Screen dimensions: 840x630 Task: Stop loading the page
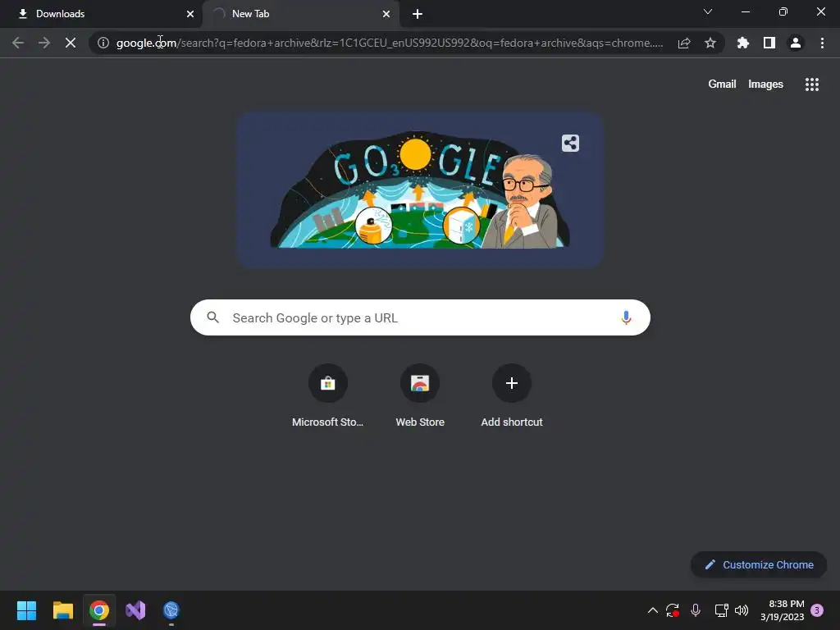point(71,43)
